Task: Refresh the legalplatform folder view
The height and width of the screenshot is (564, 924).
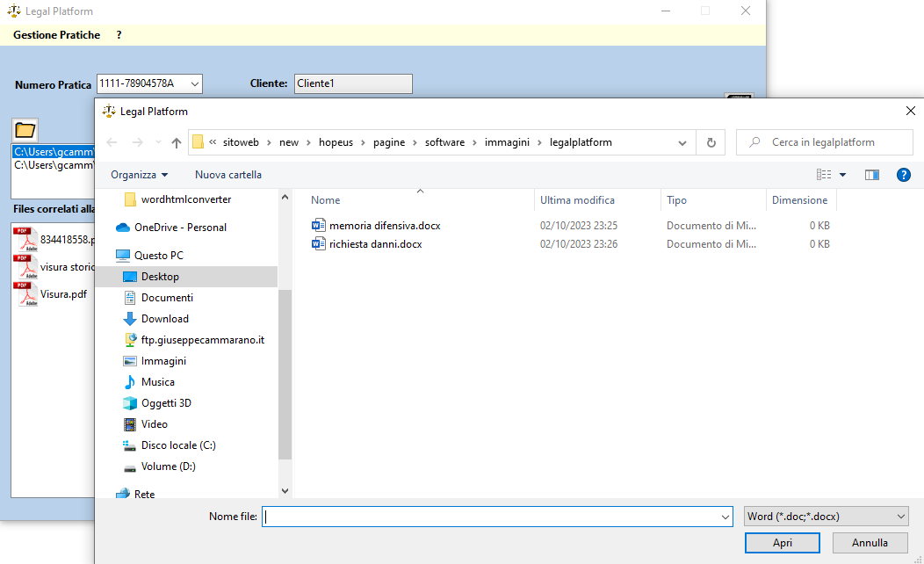Action: (x=711, y=142)
